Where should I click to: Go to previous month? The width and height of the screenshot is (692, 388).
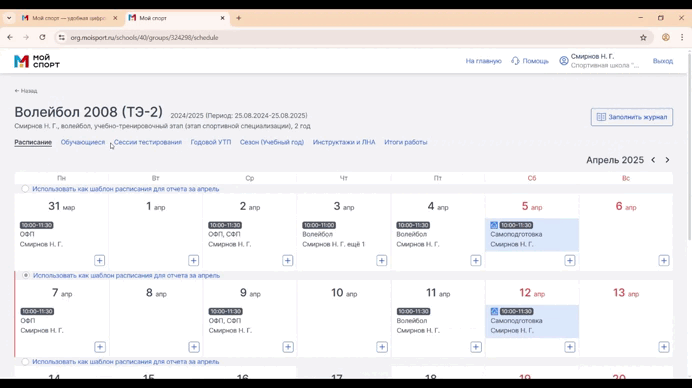pyautogui.click(x=653, y=160)
